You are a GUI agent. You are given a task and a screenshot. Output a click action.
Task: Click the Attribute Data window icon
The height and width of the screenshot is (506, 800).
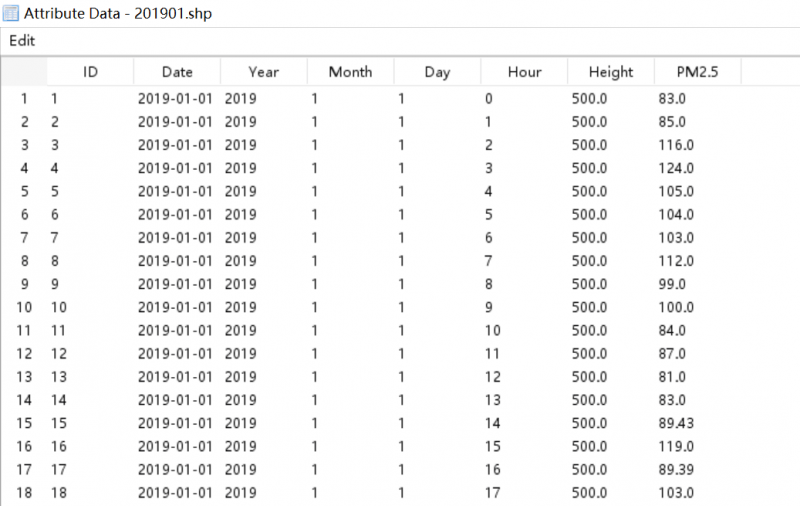pos(12,15)
